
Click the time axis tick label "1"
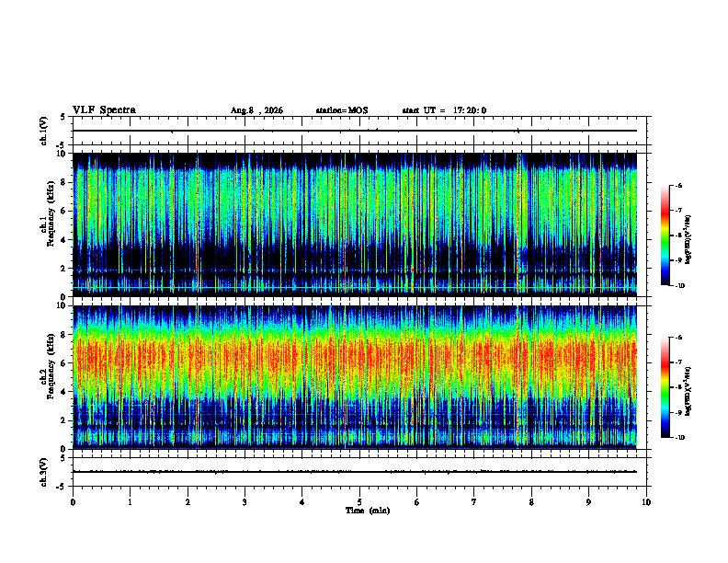coord(130,502)
